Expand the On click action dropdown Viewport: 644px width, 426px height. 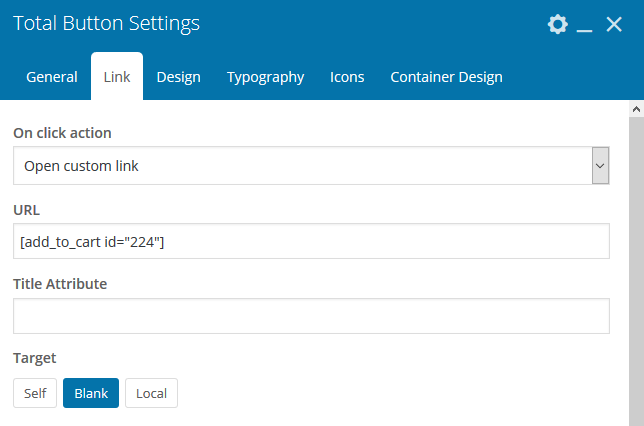click(300, 166)
